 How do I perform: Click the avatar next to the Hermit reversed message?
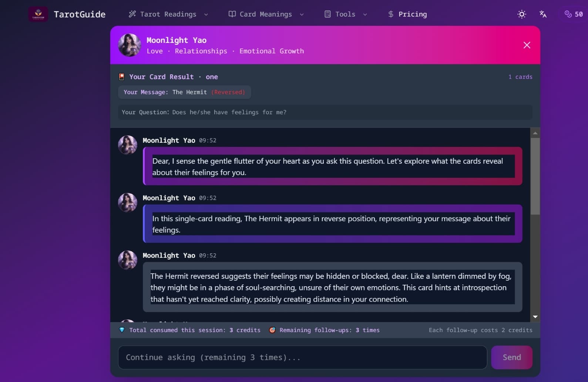pos(127,260)
